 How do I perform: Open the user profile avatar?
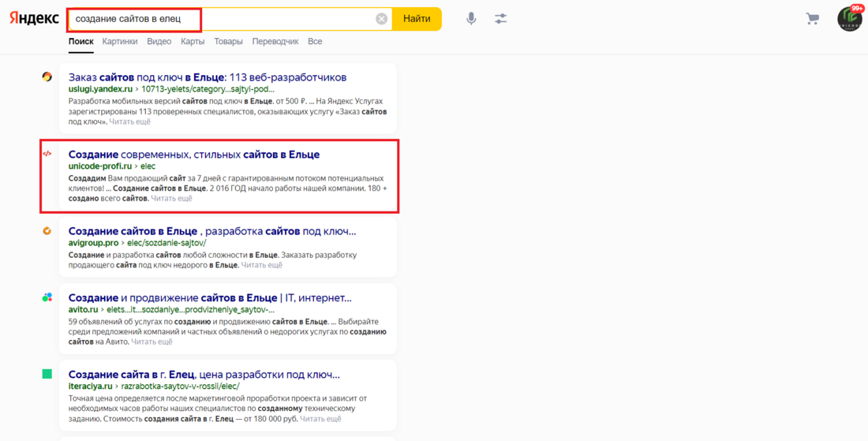click(x=850, y=19)
